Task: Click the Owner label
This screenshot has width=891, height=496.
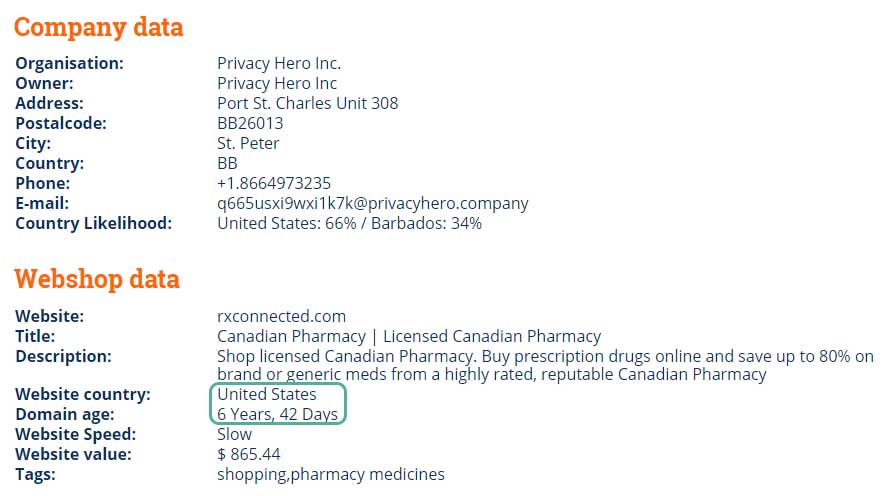Action: tap(44, 84)
